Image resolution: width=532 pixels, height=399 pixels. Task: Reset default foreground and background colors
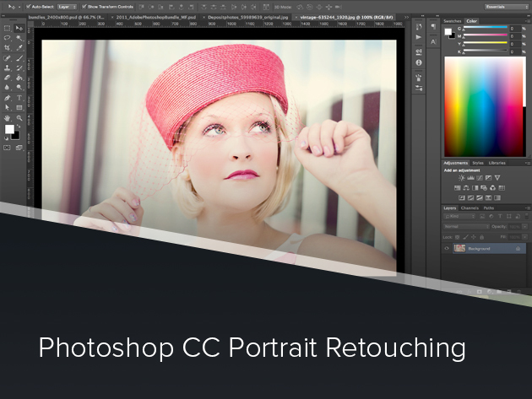pos(6,138)
